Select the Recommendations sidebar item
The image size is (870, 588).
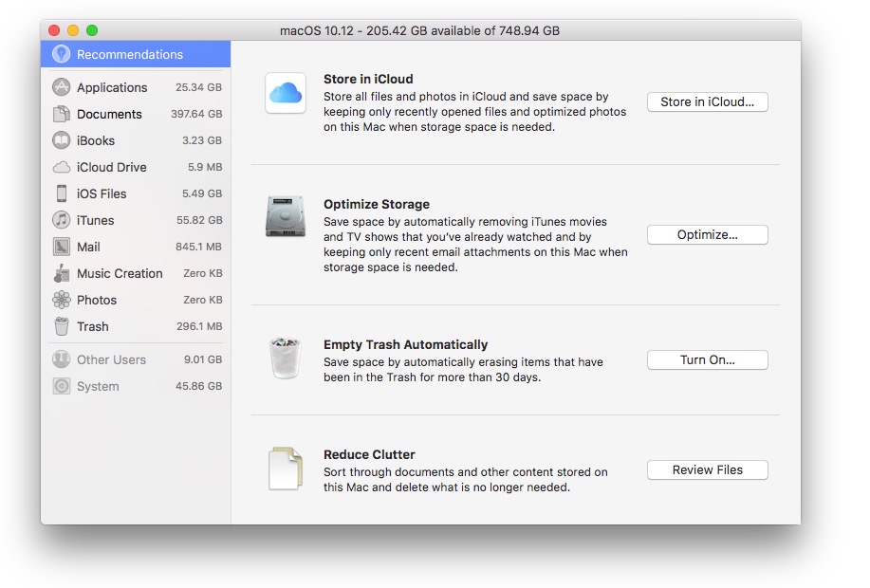click(x=129, y=54)
